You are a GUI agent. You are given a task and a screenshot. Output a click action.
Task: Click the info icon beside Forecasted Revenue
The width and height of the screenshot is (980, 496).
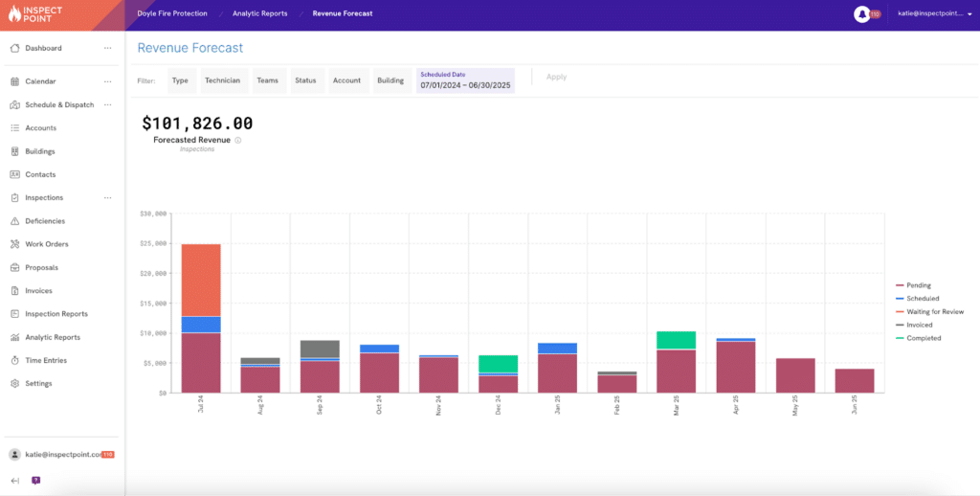[x=238, y=140]
